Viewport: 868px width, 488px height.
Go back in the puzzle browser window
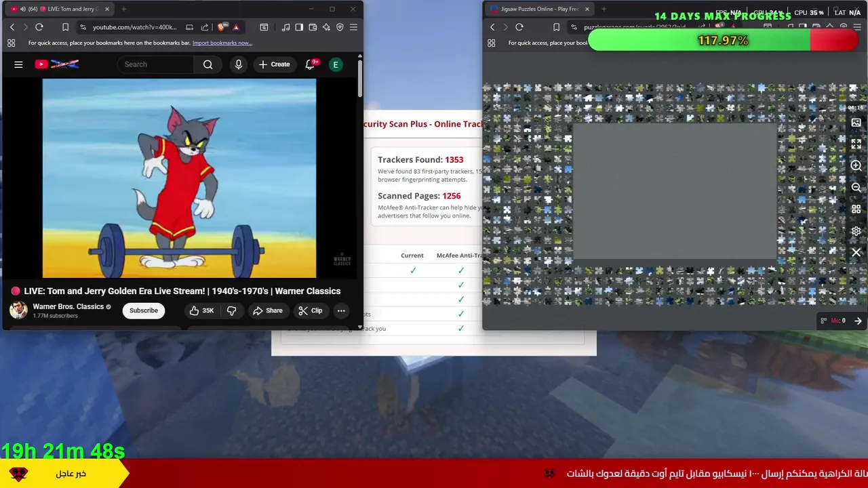pos(492,27)
